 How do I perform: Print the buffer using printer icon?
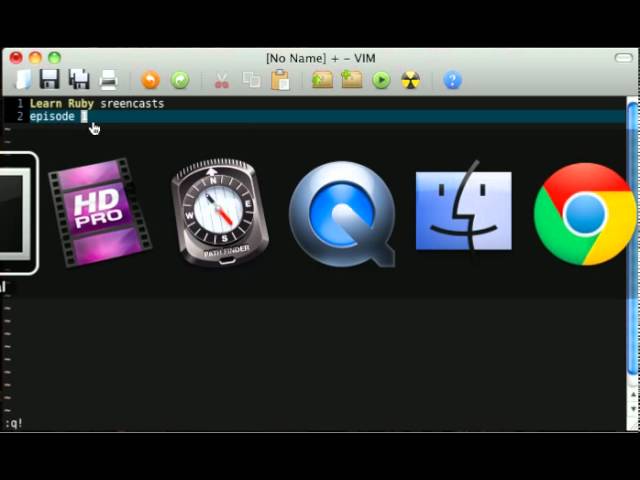[109, 80]
